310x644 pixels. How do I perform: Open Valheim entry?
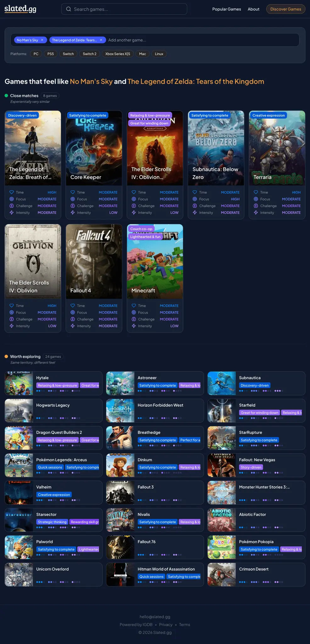click(x=53, y=492)
